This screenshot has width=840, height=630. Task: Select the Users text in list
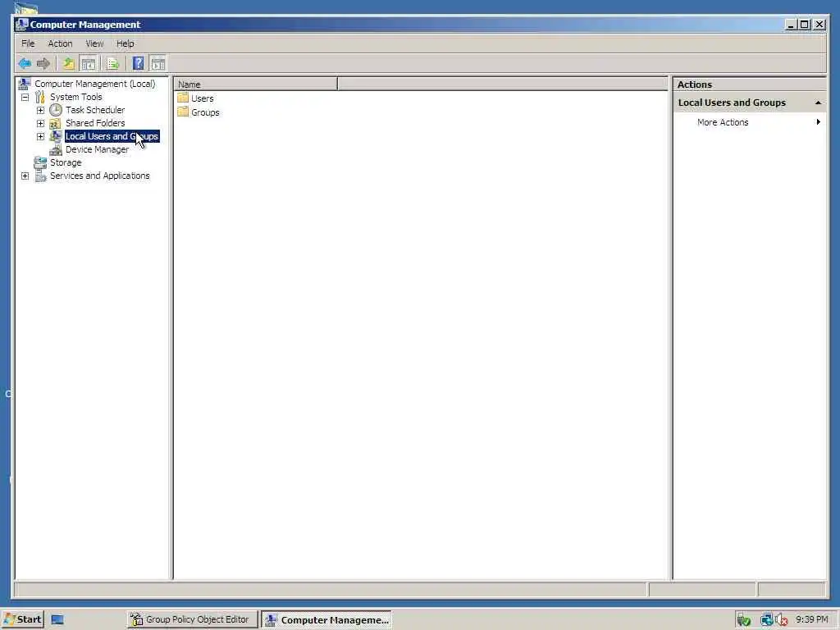point(202,98)
